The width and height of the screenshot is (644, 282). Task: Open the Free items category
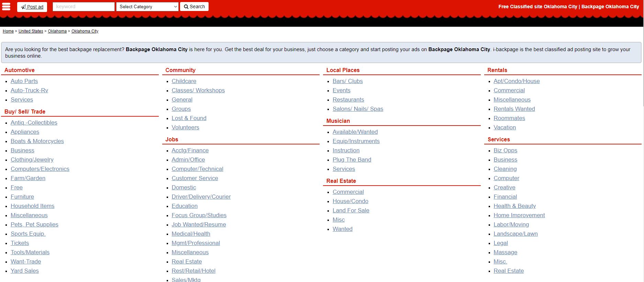coord(17,187)
